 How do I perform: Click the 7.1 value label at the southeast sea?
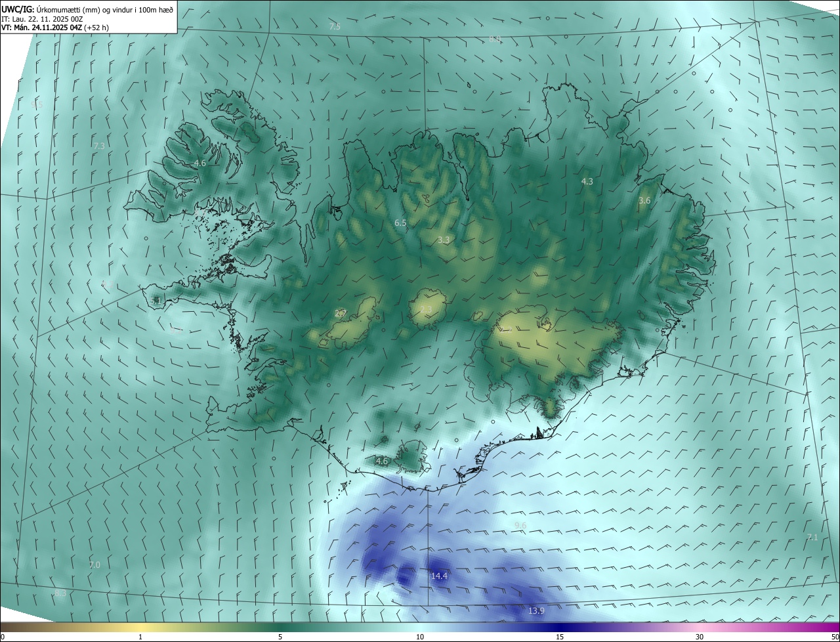click(812, 537)
